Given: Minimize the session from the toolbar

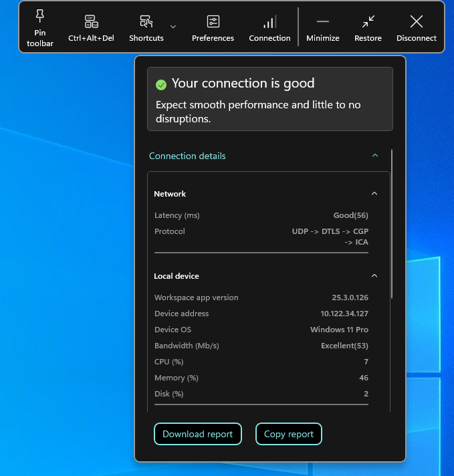Looking at the screenshot, I should click(322, 21).
